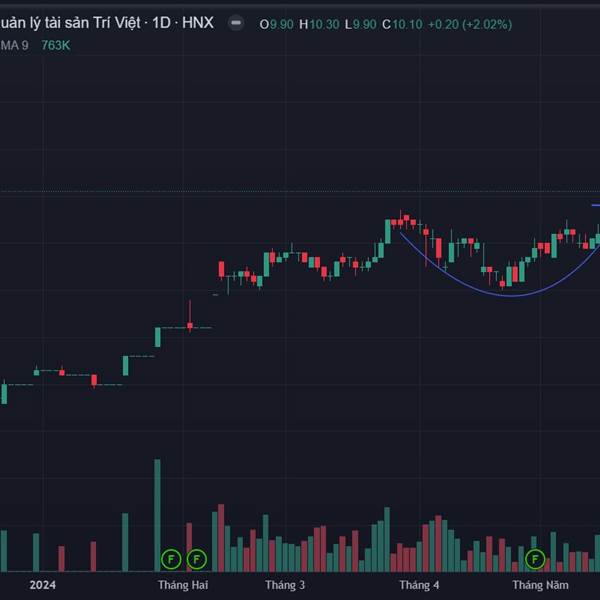Click the 2024 label on time axis
The image size is (600, 600).
click(42, 585)
